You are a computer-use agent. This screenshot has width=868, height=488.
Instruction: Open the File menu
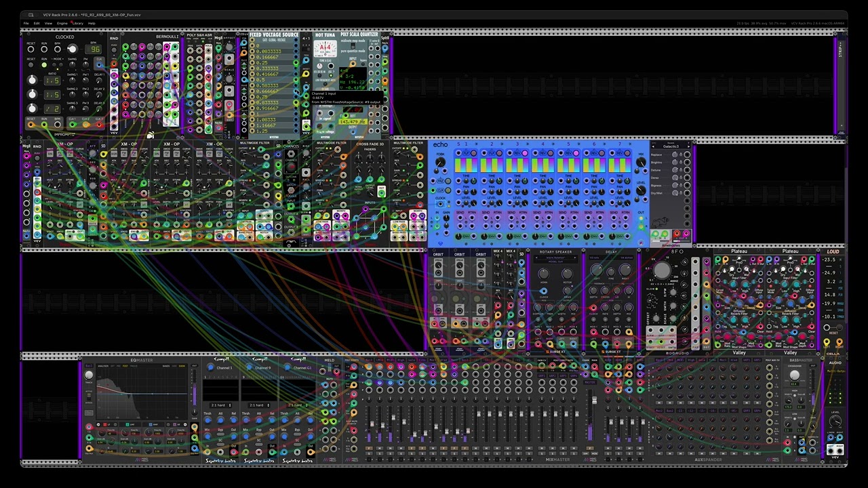tap(26, 23)
